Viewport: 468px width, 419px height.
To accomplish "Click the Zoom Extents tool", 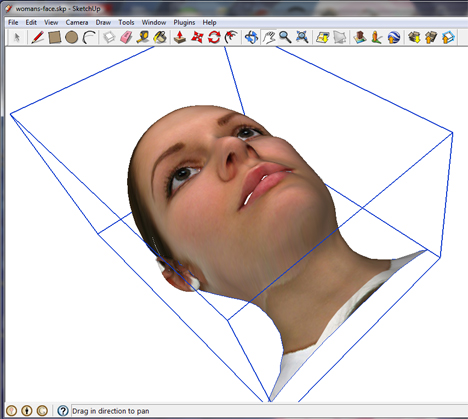I will click(302, 37).
